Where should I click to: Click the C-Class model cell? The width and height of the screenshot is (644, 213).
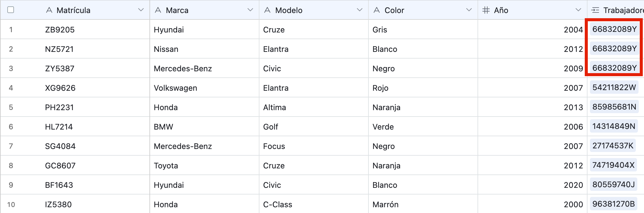click(x=278, y=205)
